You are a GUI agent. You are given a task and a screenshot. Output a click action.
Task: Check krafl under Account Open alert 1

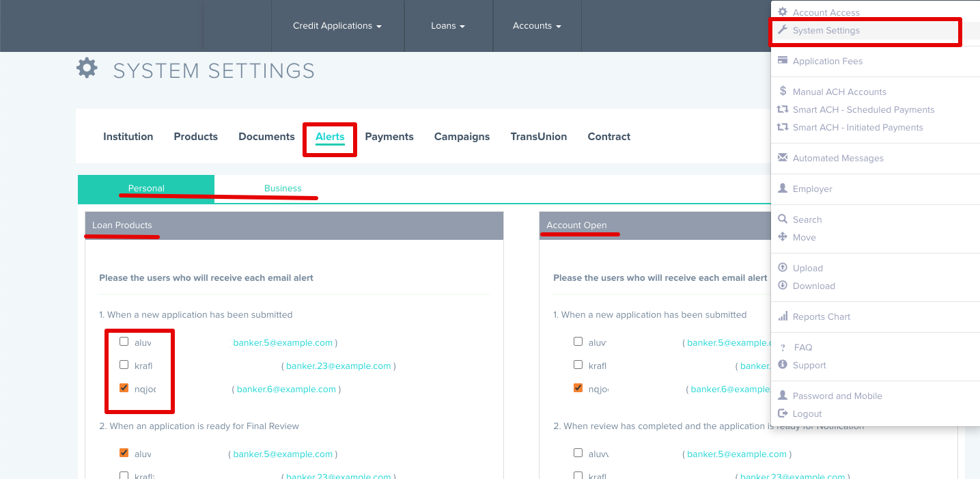pyautogui.click(x=578, y=365)
